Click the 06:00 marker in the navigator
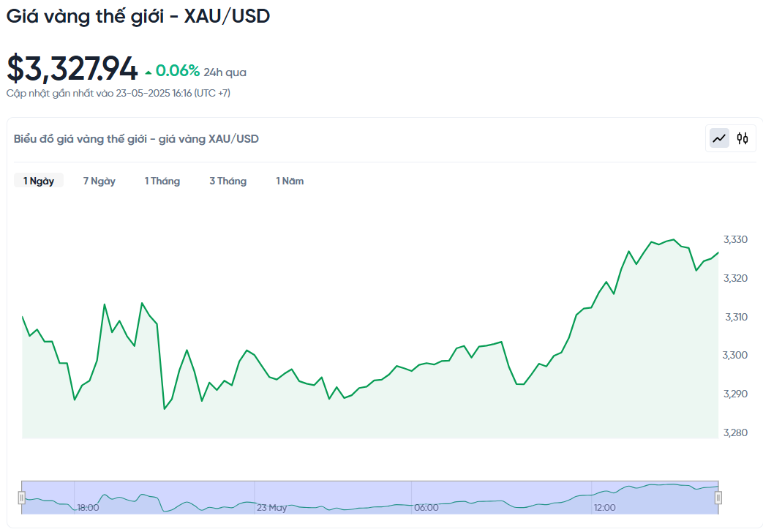Viewport: 763px width, 532px height. tap(426, 507)
